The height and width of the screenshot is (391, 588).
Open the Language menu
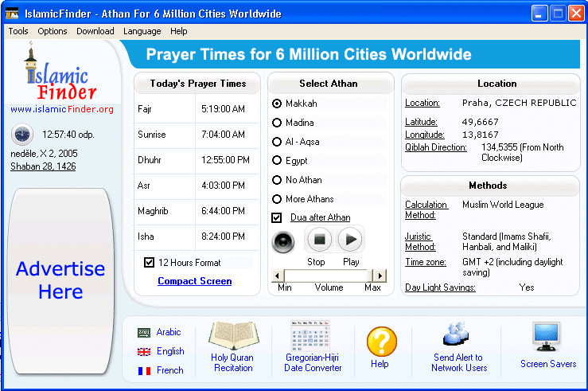point(142,31)
